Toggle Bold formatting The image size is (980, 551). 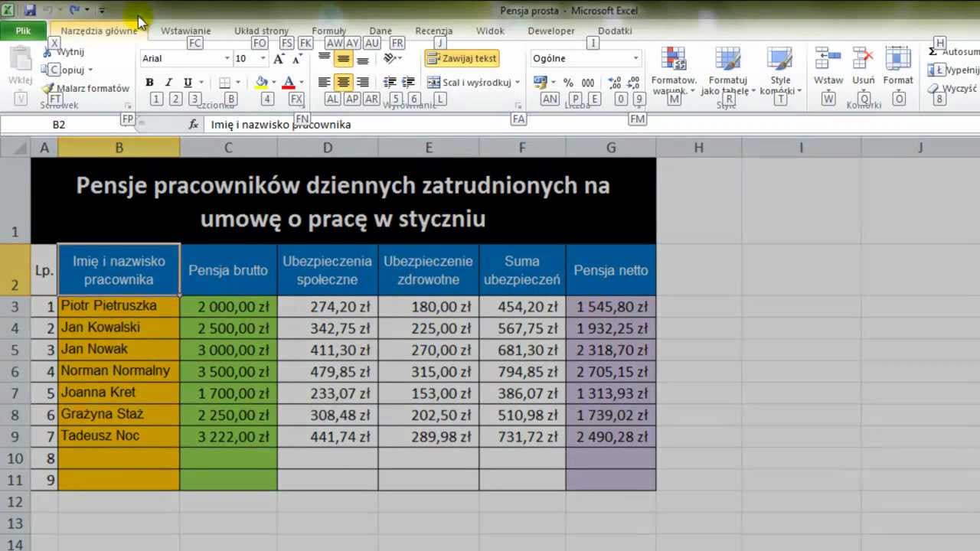coord(149,82)
